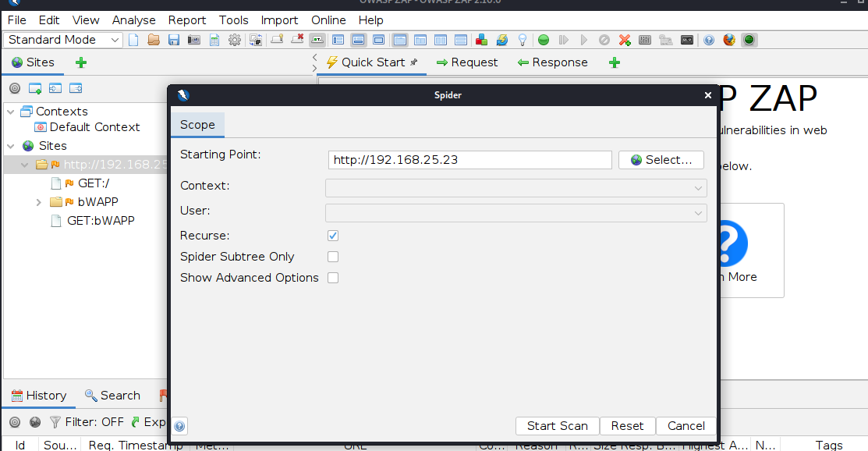Click the Snapshot Session camera icon
Screen dimensions: 868x451
pyautogui.click(x=193, y=40)
